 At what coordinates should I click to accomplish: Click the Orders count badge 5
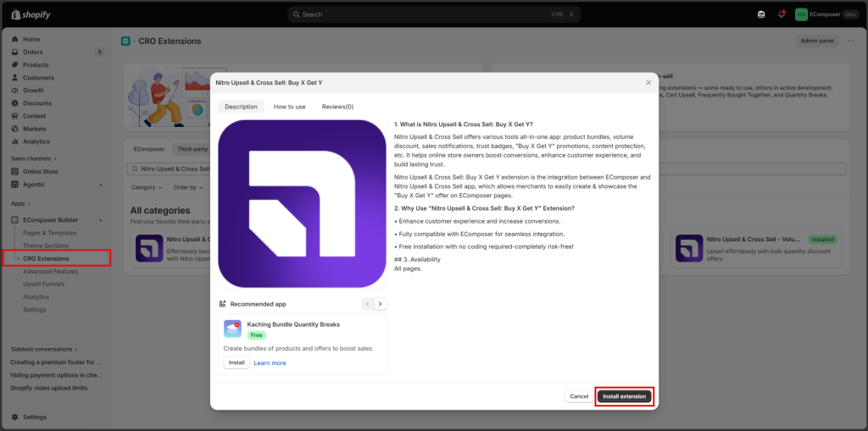click(99, 52)
